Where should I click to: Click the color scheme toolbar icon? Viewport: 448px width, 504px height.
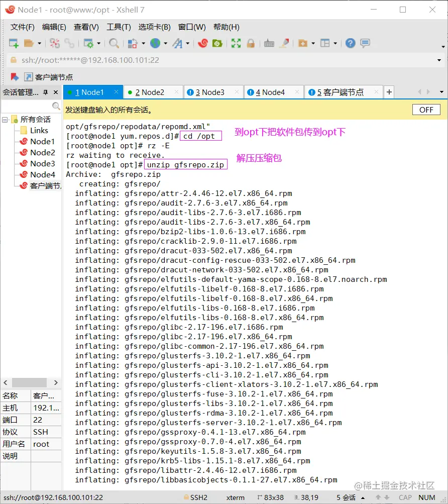133,43
